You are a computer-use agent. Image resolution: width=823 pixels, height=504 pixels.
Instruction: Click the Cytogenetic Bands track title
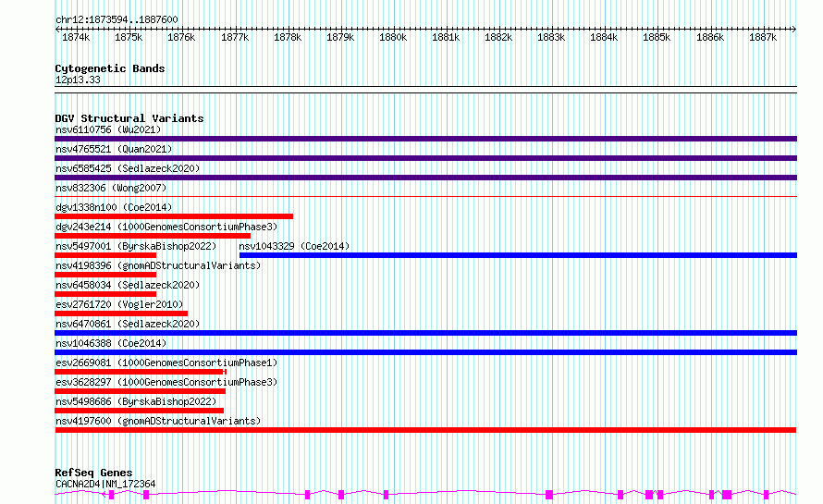tap(110, 68)
